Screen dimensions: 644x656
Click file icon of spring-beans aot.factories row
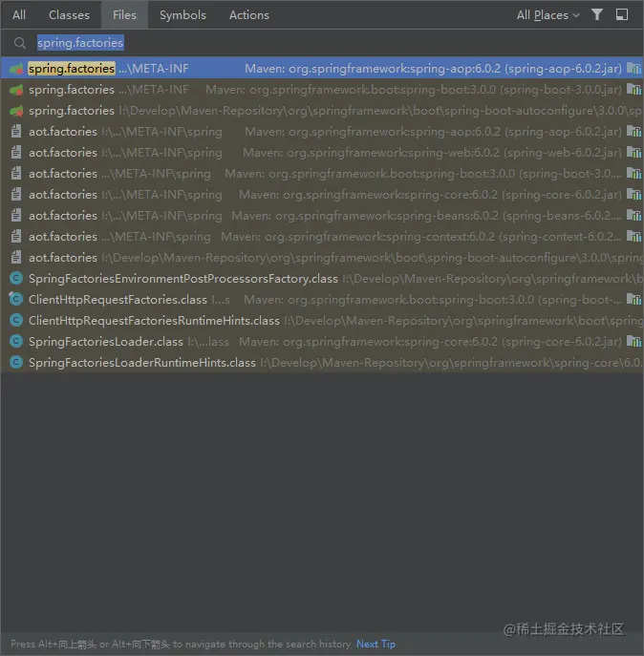16,216
